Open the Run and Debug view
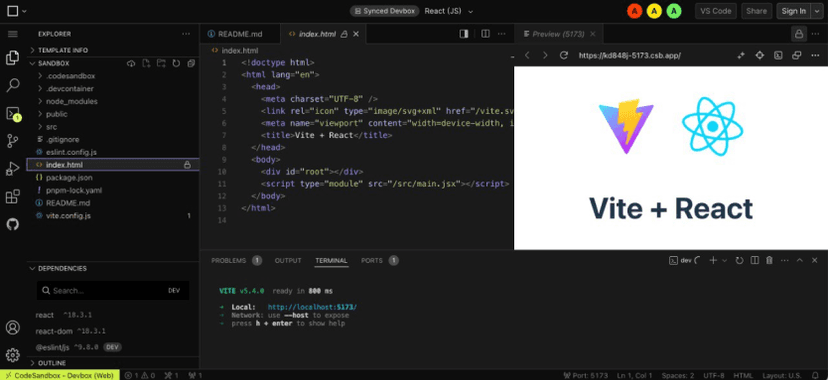This screenshot has height=380, width=828. 13,169
